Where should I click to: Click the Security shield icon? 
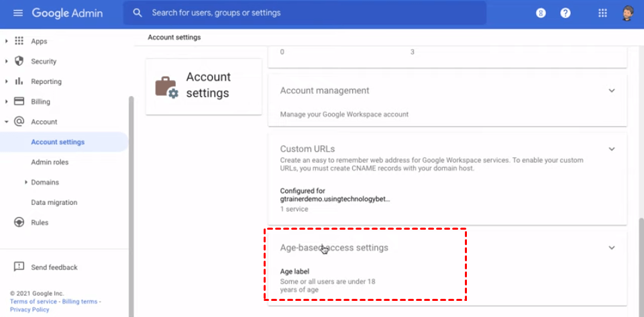pyautogui.click(x=19, y=61)
